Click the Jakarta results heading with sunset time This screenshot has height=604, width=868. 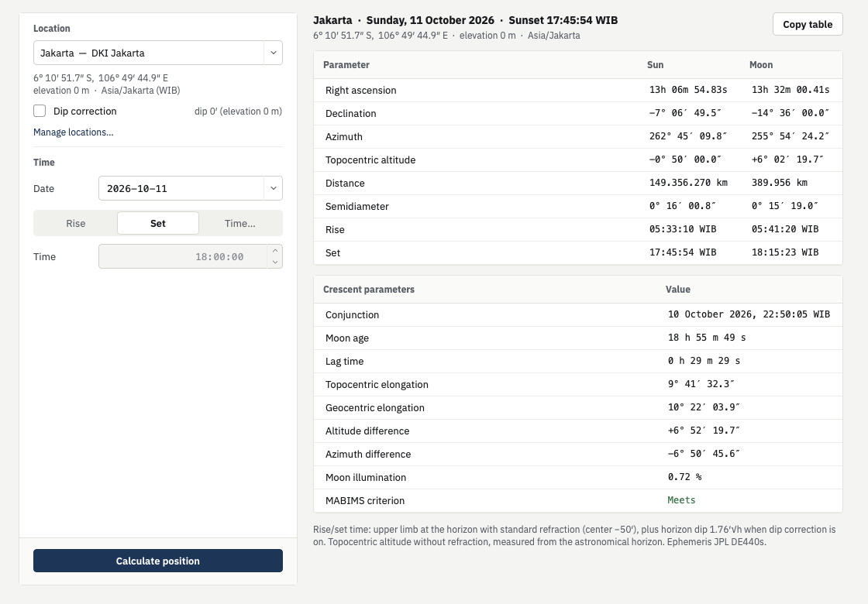coord(466,20)
